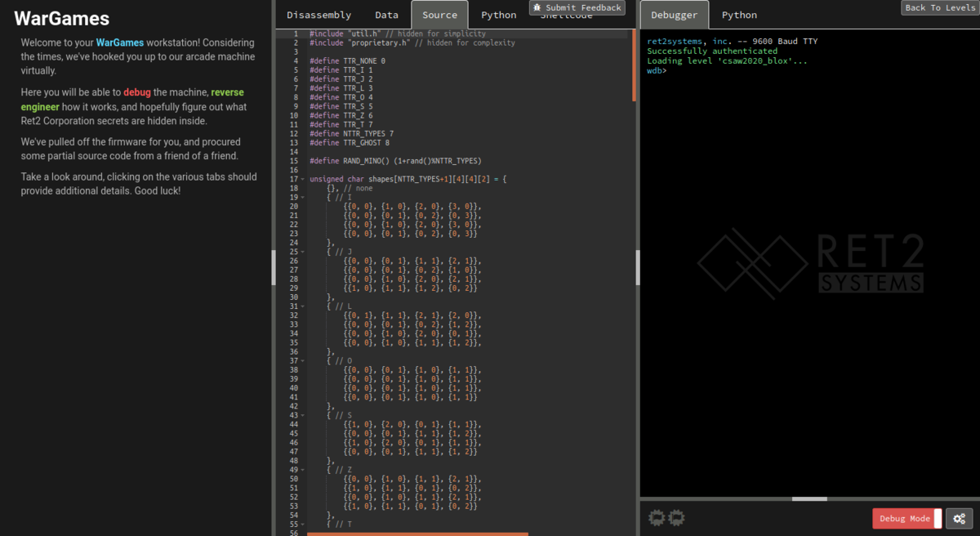Collapse the shapes array at line 17
This screenshot has height=536, width=980.
[303, 179]
